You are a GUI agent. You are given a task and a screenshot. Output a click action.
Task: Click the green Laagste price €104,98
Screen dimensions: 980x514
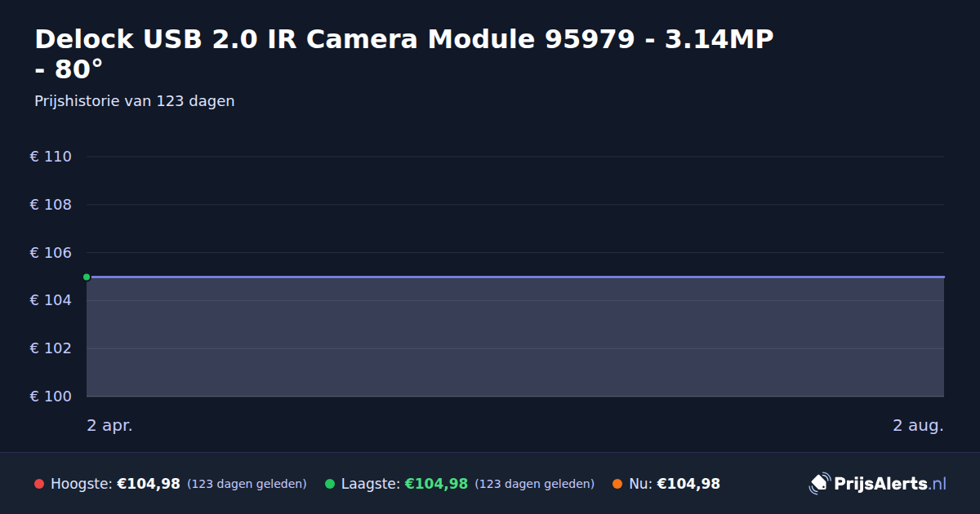[x=436, y=484]
